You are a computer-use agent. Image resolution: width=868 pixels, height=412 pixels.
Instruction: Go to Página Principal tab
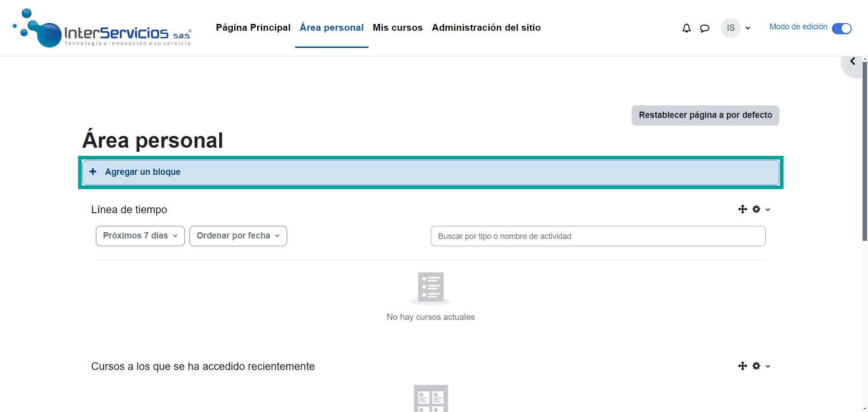click(x=253, y=28)
